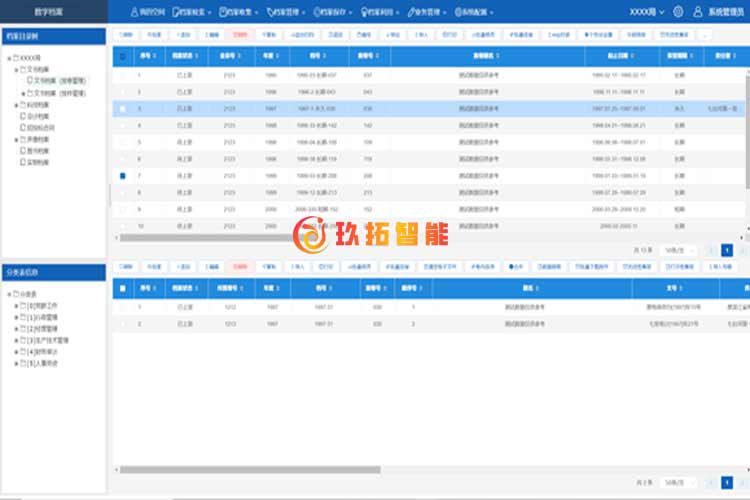Screen dimensions: 750x500
Task: Collapse the XXXX局 root tree node arrow
Action: (x=9, y=58)
